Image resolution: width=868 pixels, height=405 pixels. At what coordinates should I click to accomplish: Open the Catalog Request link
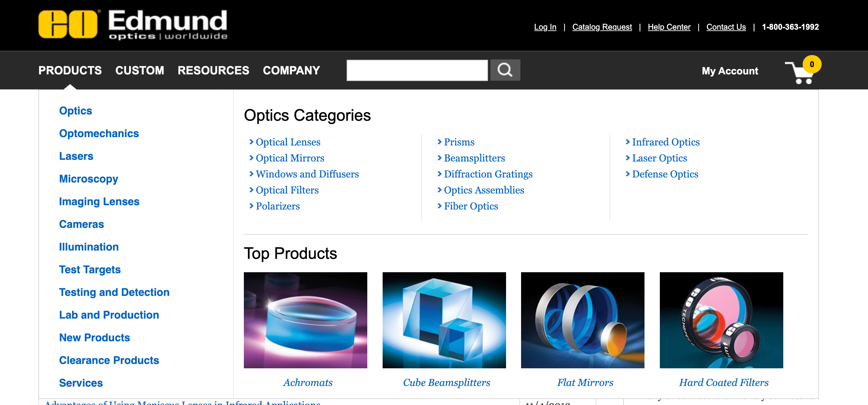pyautogui.click(x=602, y=27)
